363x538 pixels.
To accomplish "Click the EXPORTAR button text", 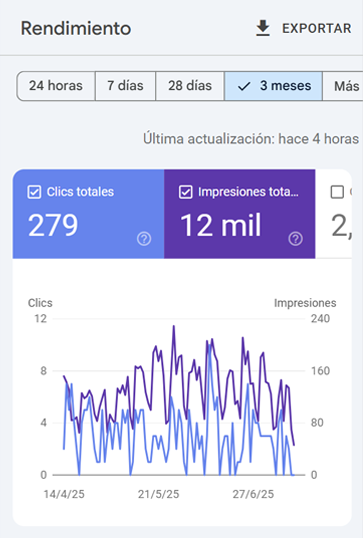I will (317, 28).
